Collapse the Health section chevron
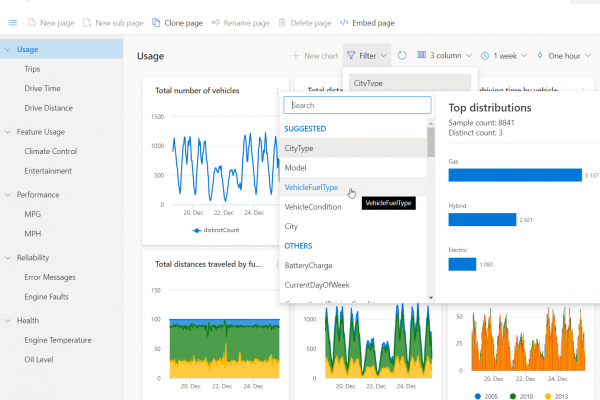This screenshot has width=600, height=400. [x=8, y=320]
